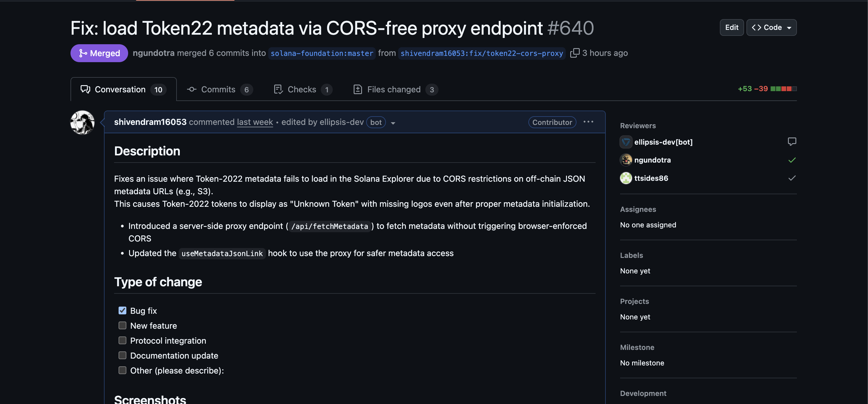Click the gray check beside ttsides86
868x404 pixels.
coord(792,178)
